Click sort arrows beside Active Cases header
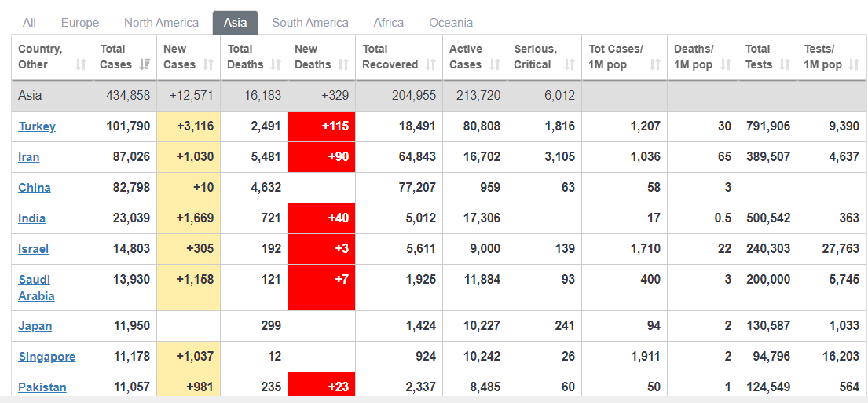 click(496, 64)
